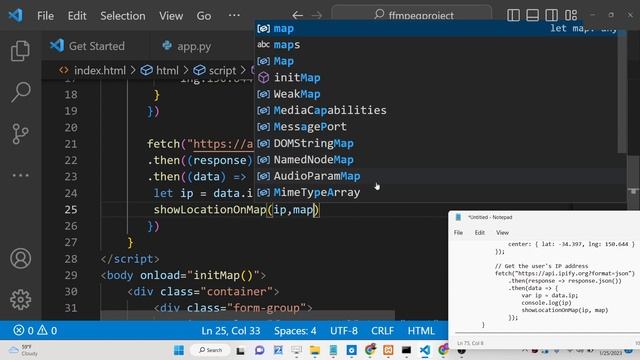Click the Notepad app icon in its title bar
This screenshot has width=640, height=360.
coord(458,217)
